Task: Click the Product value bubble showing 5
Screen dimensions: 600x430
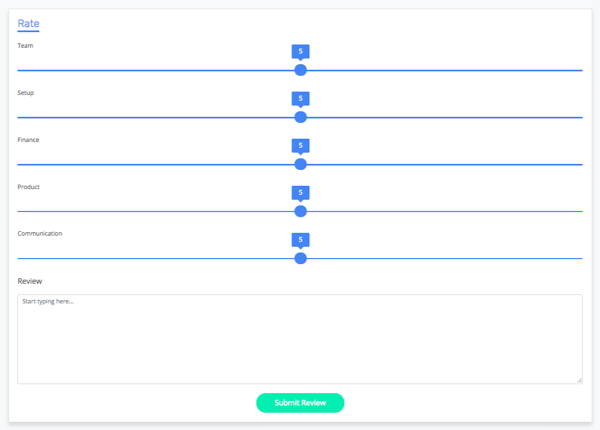Action: [x=300, y=193]
